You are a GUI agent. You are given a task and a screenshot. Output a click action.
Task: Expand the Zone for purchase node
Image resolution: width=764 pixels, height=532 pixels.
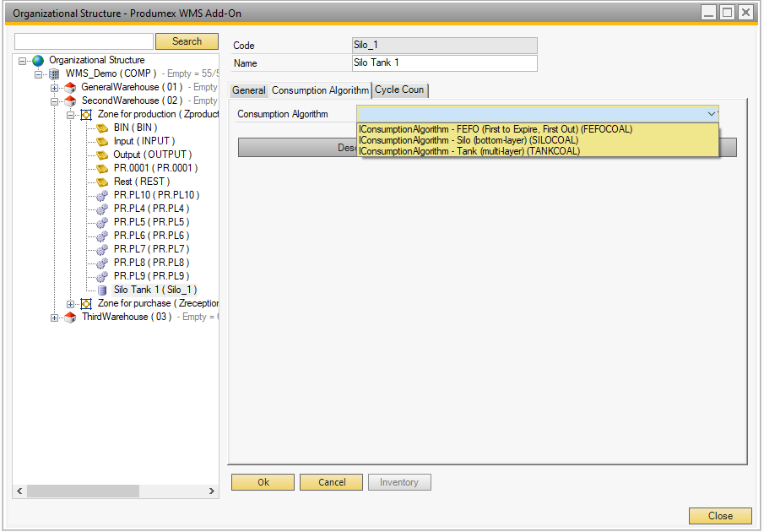coord(71,304)
